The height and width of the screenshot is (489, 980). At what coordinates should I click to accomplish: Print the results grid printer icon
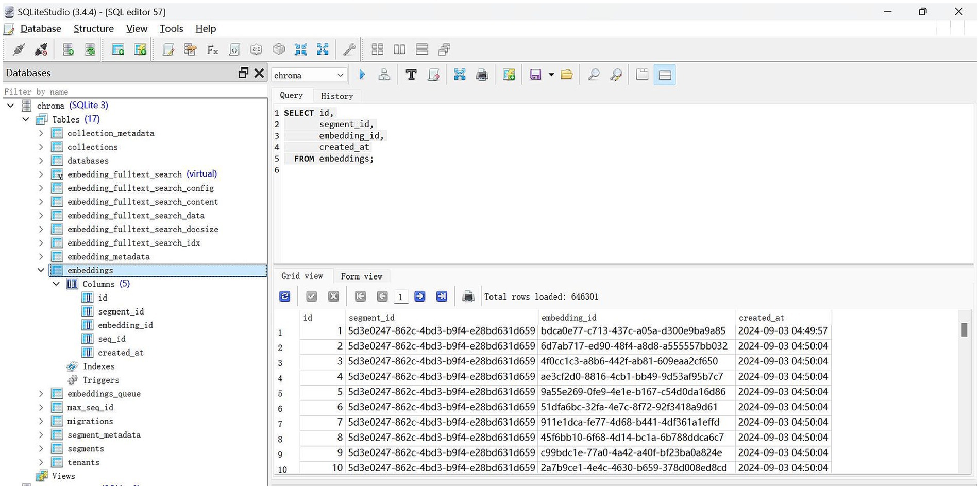click(x=468, y=296)
